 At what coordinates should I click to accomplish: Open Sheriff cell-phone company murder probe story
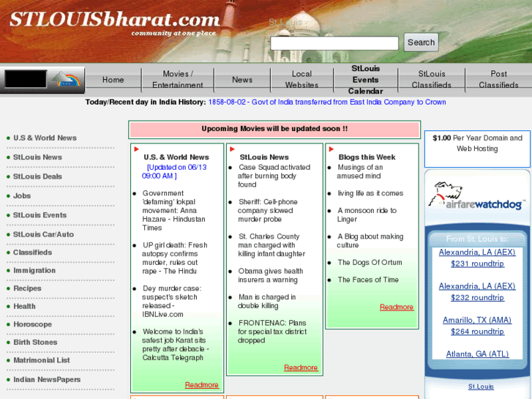267,211
